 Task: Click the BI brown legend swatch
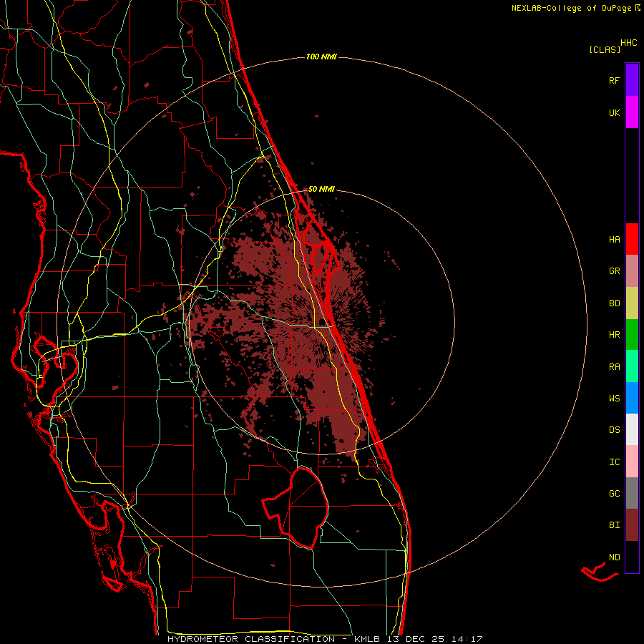pos(632,525)
